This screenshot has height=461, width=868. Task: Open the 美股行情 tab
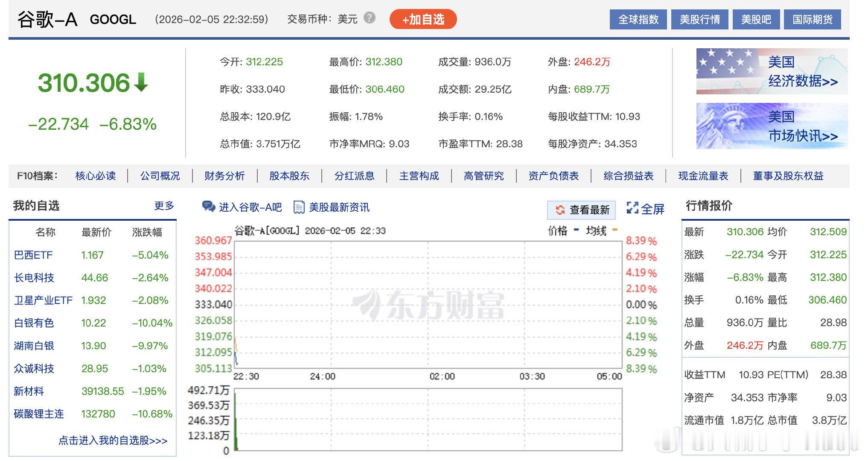(x=699, y=20)
